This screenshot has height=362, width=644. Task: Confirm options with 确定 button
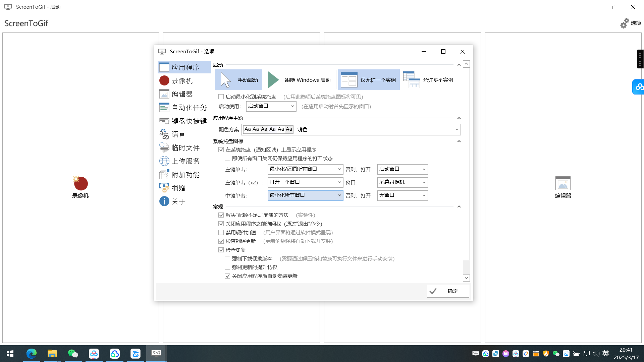coord(448,291)
